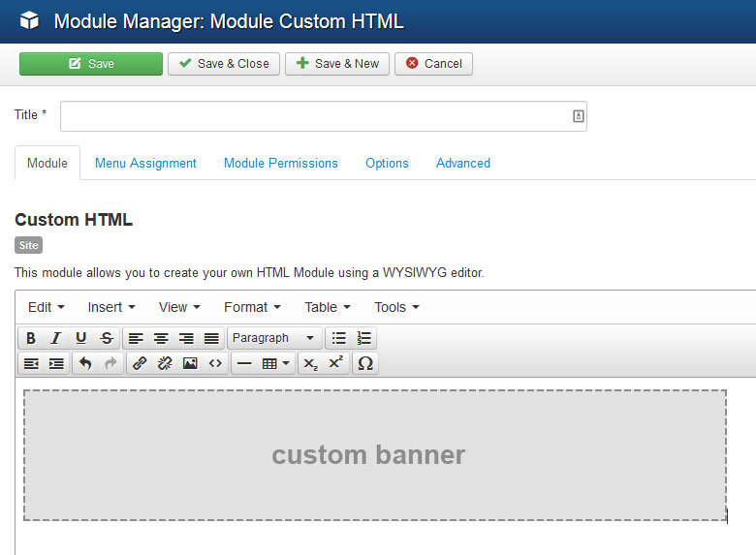Image resolution: width=756 pixels, height=555 pixels.
Task: Click Save & Close button
Action: click(224, 64)
